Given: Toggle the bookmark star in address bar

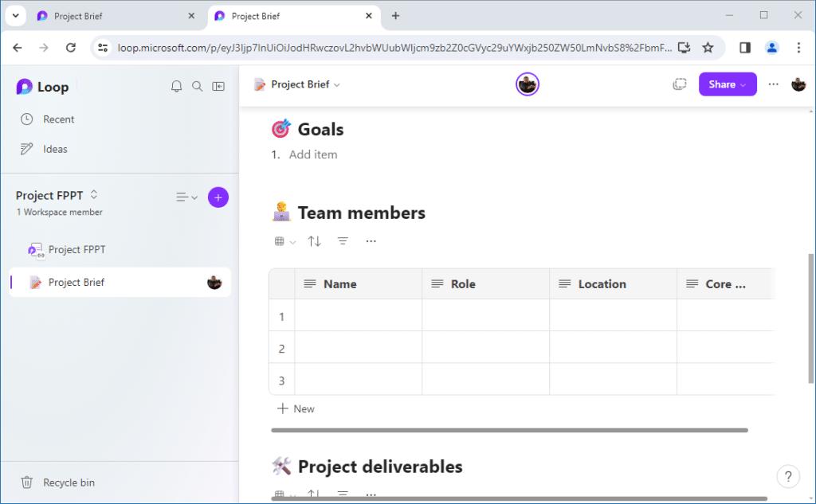Looking at the screenshot, I should coord(708,47).
